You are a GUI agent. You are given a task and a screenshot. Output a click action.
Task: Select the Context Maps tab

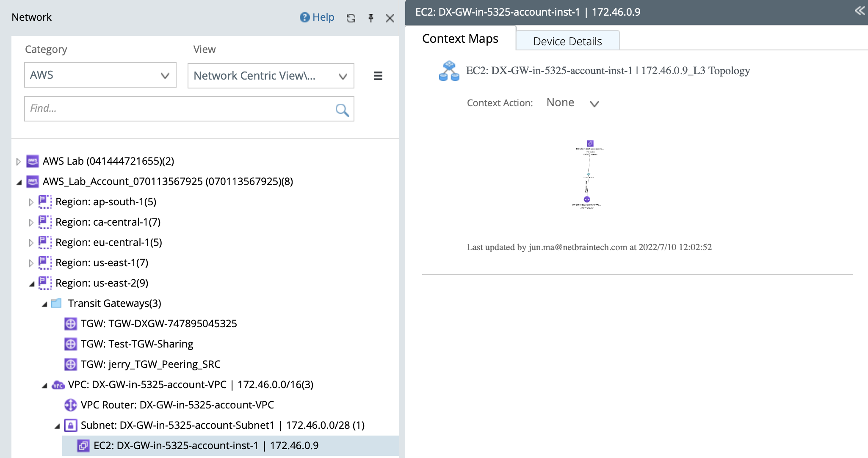click(x=460, y=39)
